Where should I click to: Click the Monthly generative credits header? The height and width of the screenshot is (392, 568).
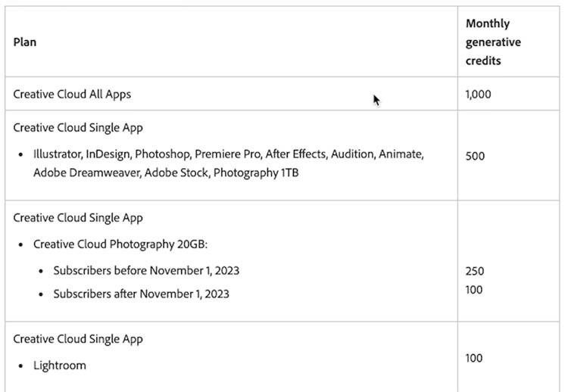[x=493, y=42]
